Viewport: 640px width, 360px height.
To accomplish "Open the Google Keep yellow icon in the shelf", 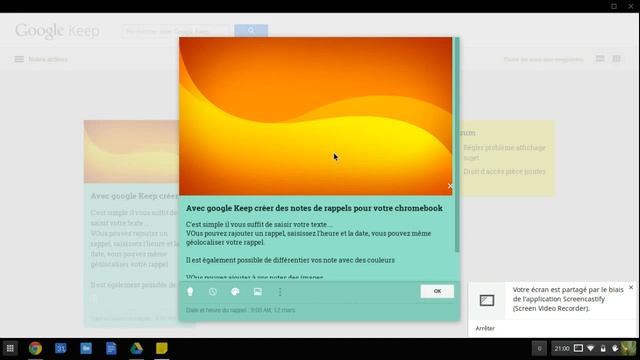I will 162,348.
